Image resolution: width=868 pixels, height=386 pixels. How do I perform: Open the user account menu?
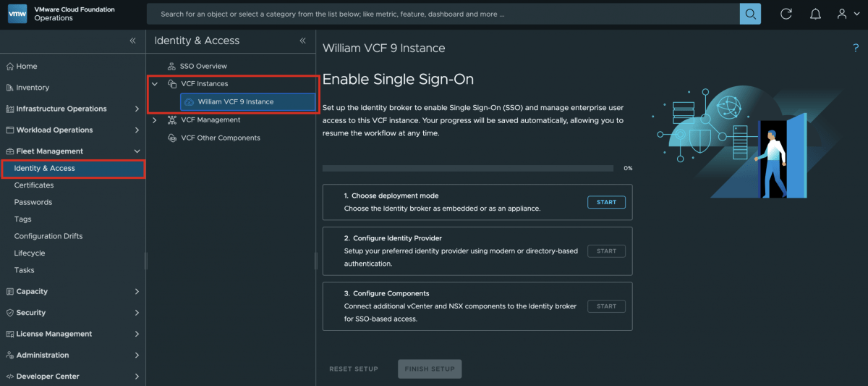click(x=847, y=14)
